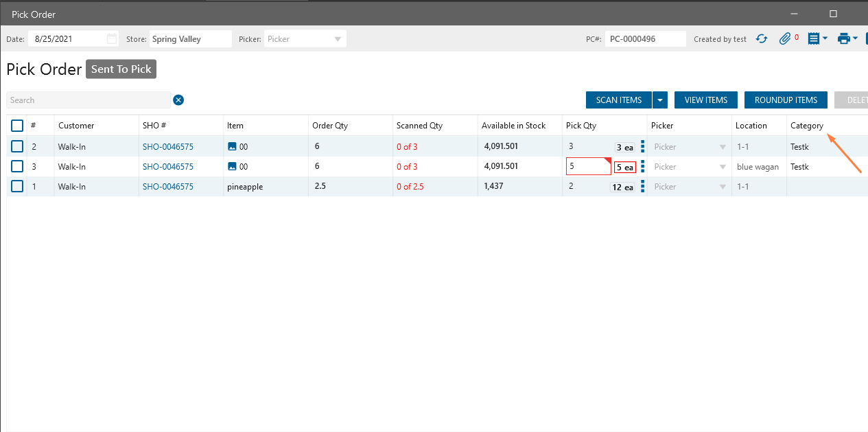Click the Store field Spring Valley
The width and height of the screenshot is (868, 432).
191,39
